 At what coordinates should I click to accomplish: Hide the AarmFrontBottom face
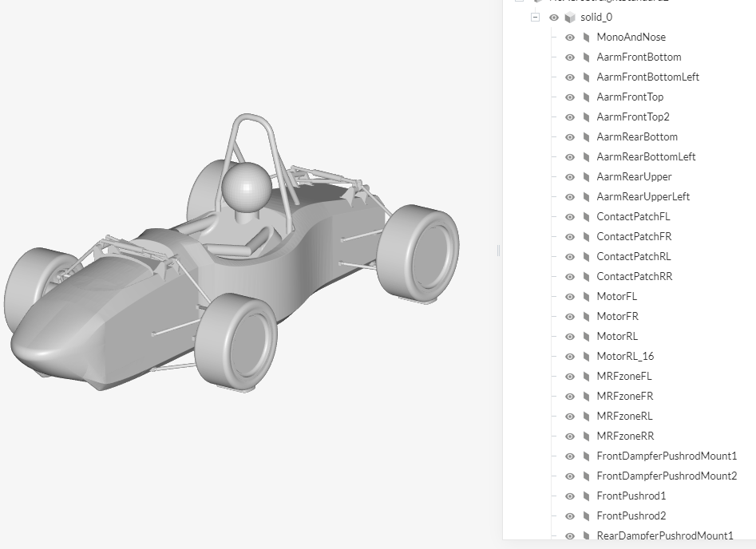click(x=570, y=57)
